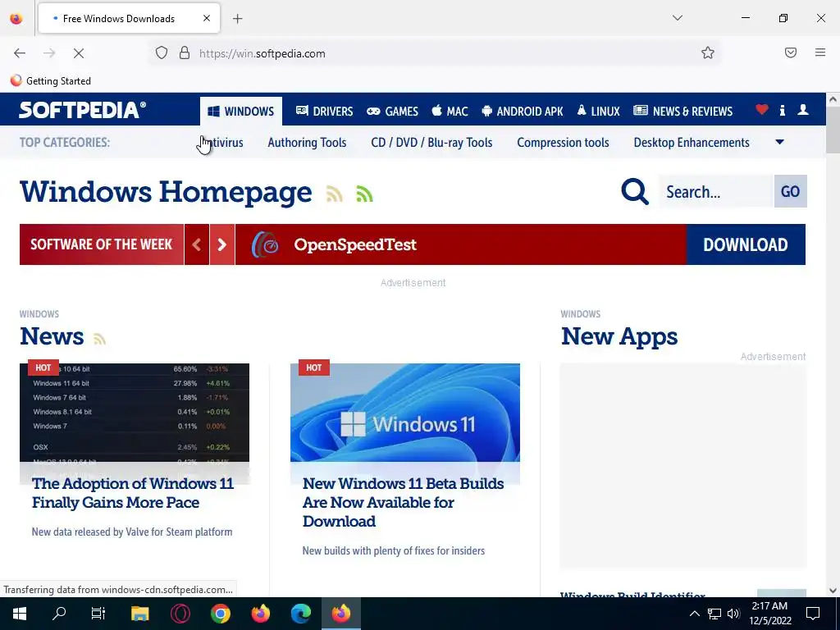Open the Authoring Tools category

coord(307,143)
